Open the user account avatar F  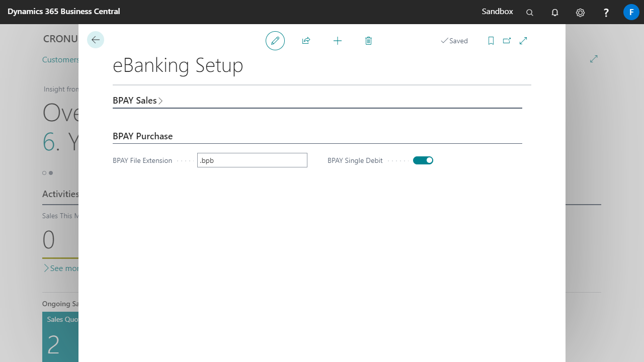(631, 12)
